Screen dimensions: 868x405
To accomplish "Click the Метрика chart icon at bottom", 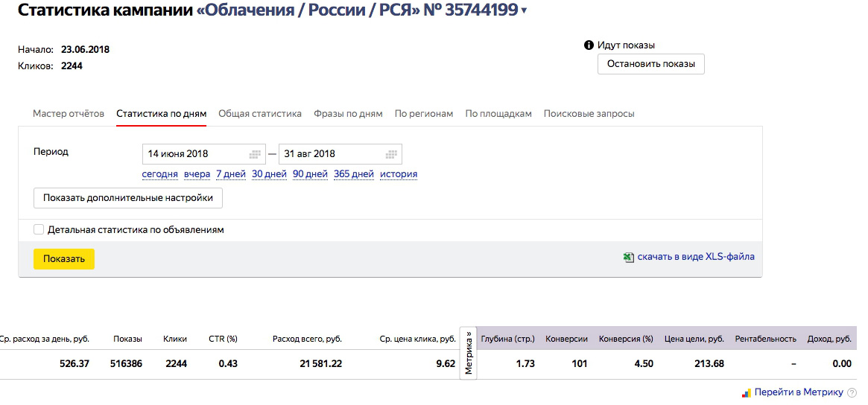I will point(747,393).
